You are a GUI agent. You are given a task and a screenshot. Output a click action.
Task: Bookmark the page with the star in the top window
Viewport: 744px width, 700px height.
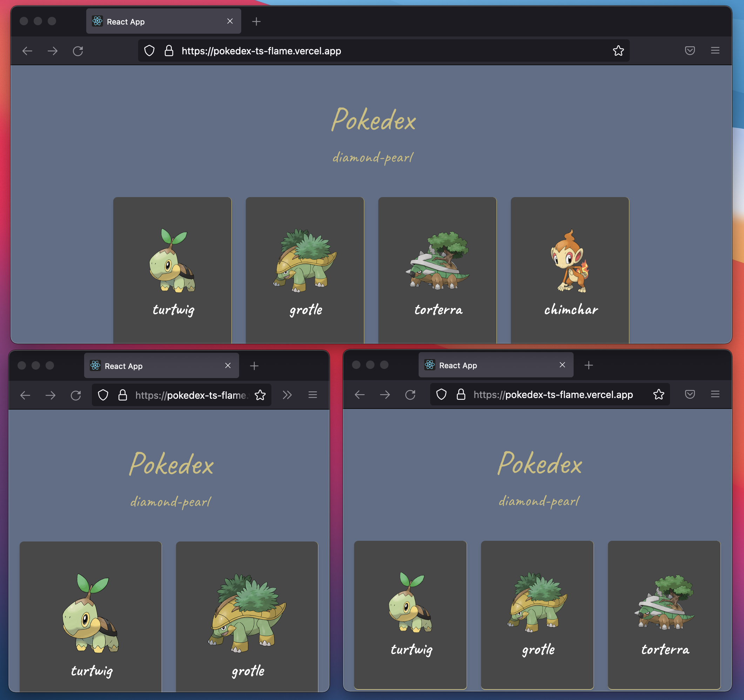618,51
